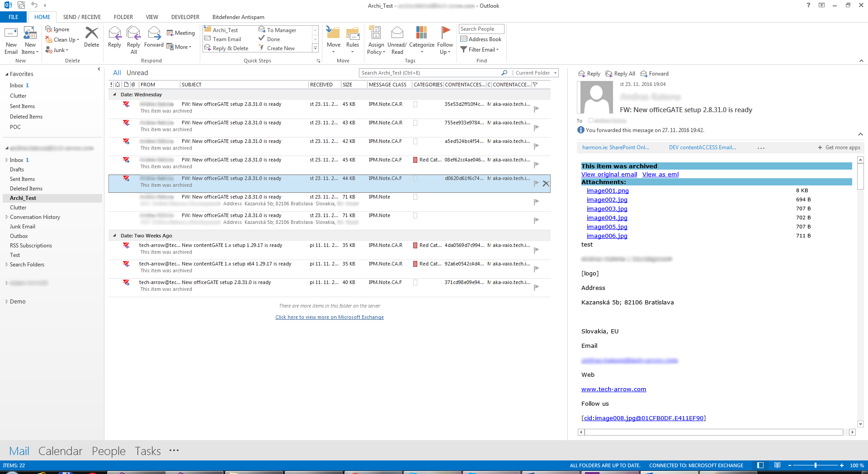The height and width of the screenshot is (474, 868).
Task: Delete the selected 44 KB message using the X icon
Action: tap(546, 184)
